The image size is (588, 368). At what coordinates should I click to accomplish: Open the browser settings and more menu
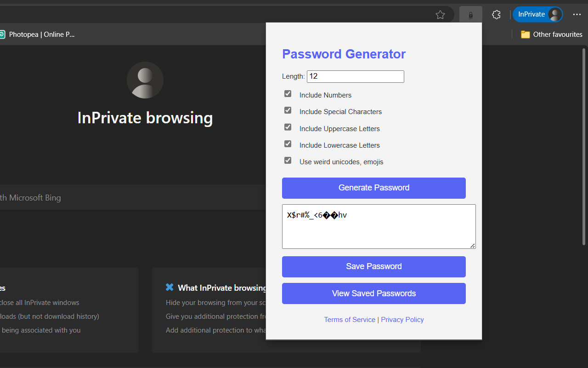(577, 15)
